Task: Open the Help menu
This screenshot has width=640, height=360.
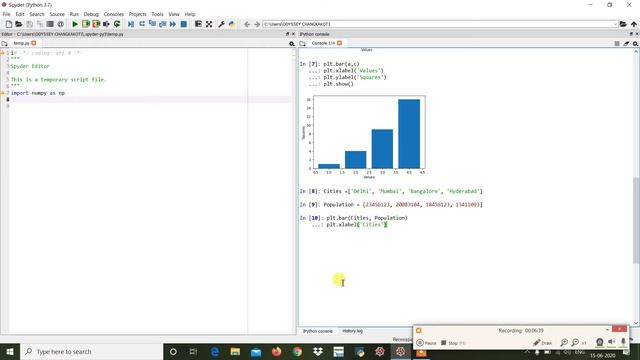Action: coord(190,14)
